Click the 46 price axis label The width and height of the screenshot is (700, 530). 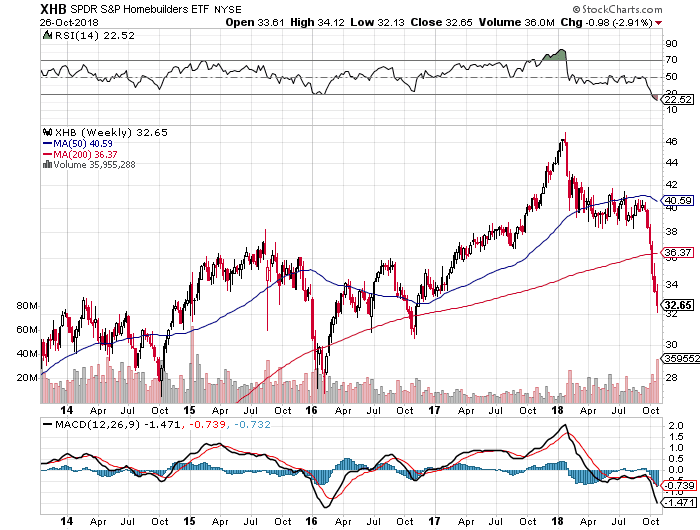click(x=671, y=142)
